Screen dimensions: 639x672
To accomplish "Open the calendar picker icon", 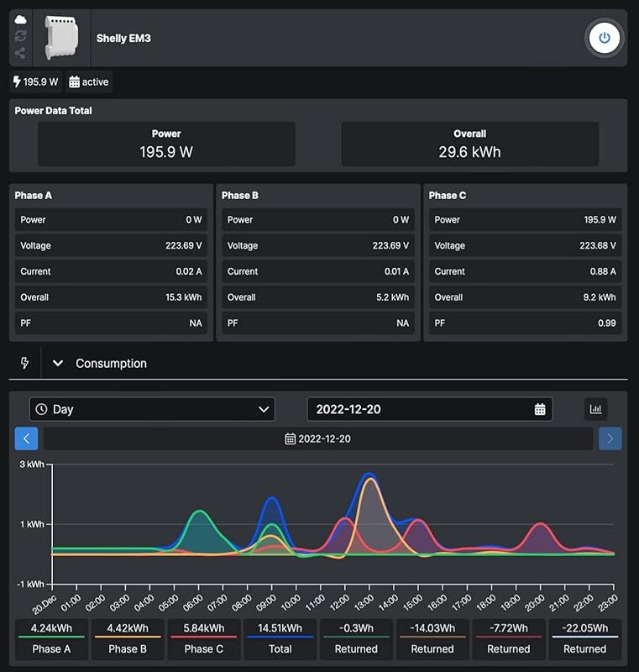I will coord(540,409).
